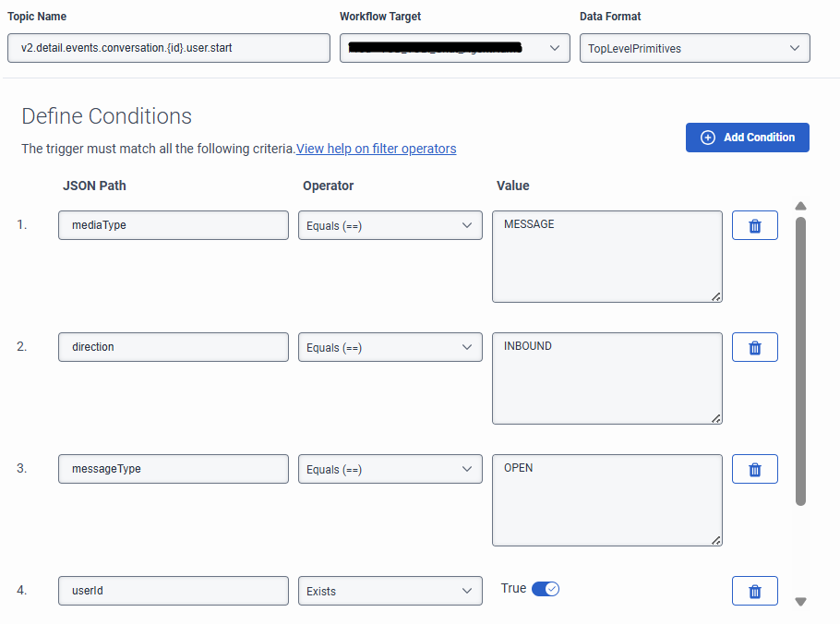Focus the OPEN value text area
Viewport: 840px width, 624px height.
[x=606, y=499]
